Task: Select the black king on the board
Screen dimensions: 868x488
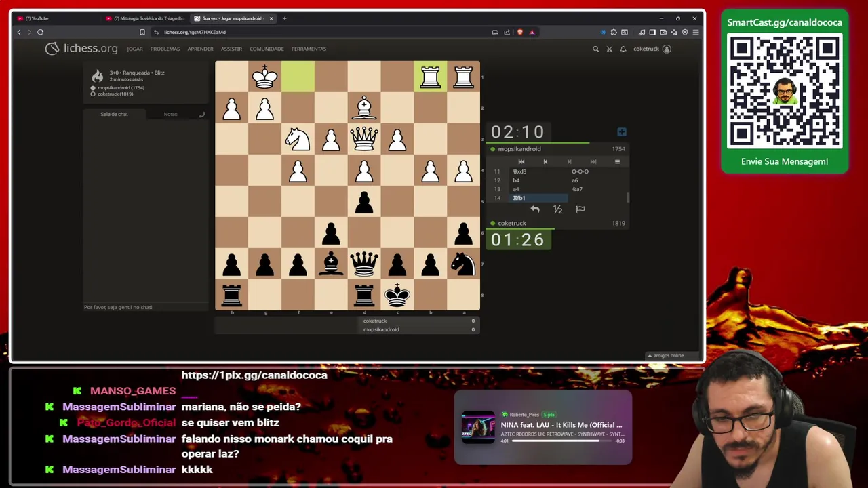Action: (x=397, y=295)
